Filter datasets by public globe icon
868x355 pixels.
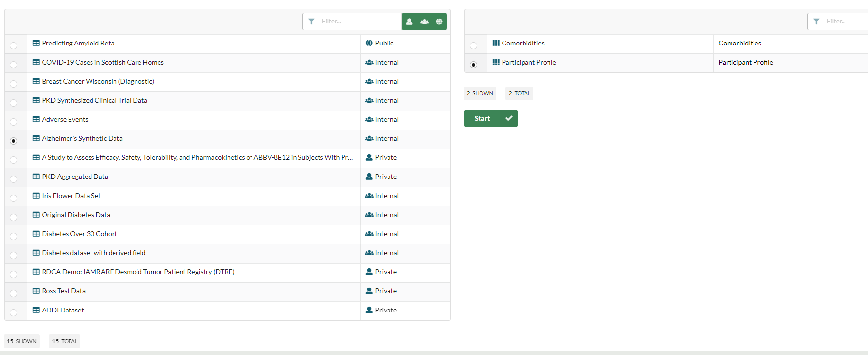439,22
